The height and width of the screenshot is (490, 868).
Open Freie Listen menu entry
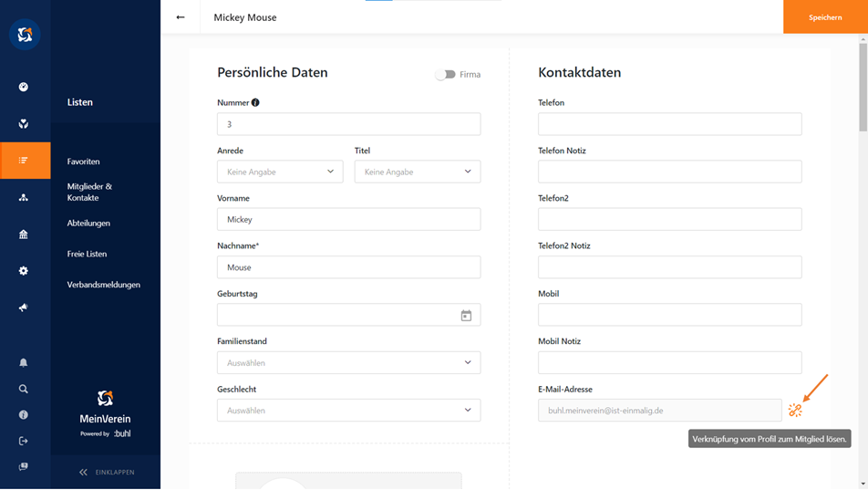(87, 254)
